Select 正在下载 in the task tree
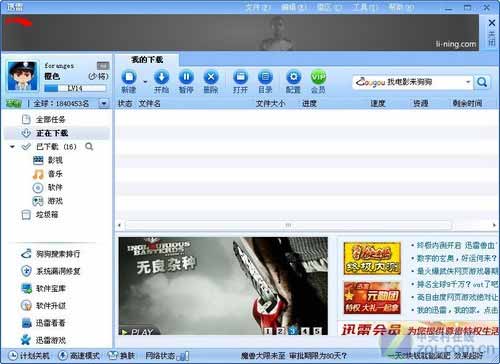The width and height of the screenshot is (500, 364). [45, 133]
